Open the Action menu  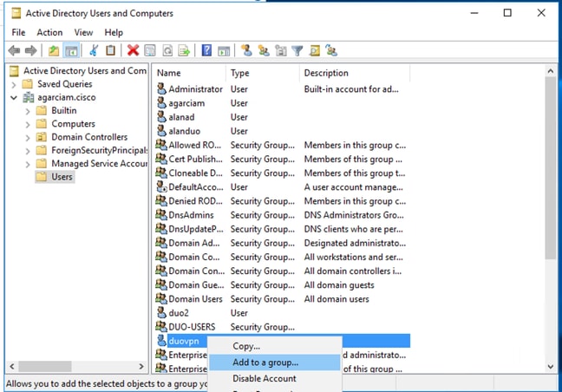tap(49, 32)
